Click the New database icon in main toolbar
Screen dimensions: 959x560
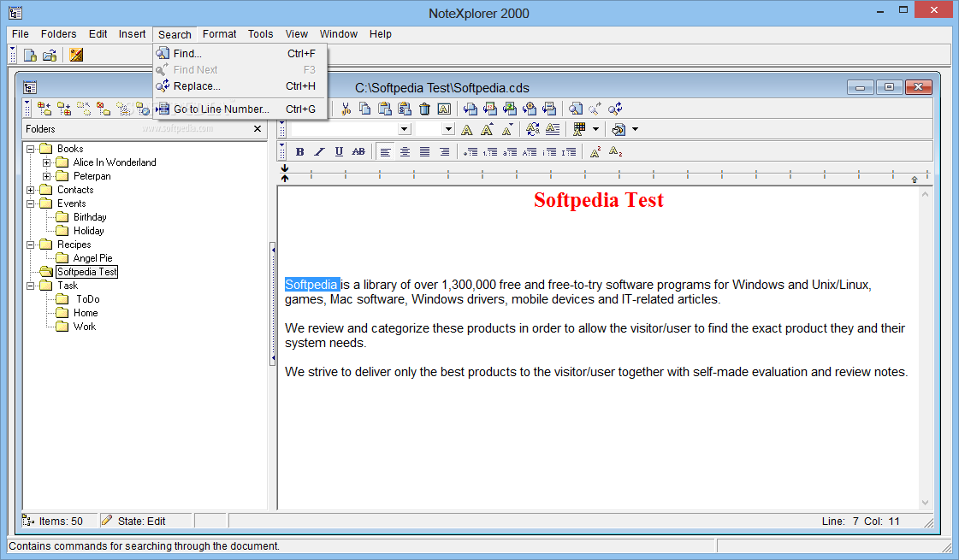tap(30, 55)
